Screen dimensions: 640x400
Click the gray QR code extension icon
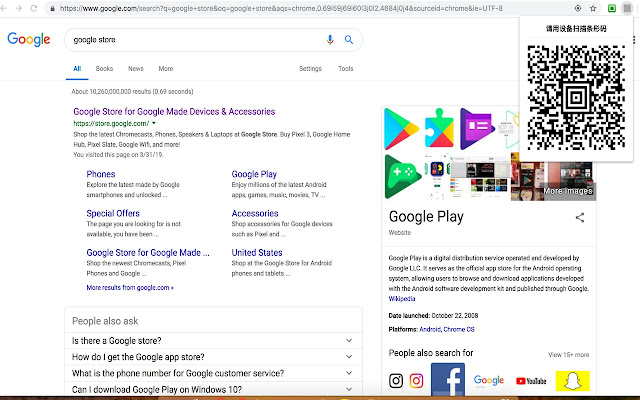tap(627, 8)
